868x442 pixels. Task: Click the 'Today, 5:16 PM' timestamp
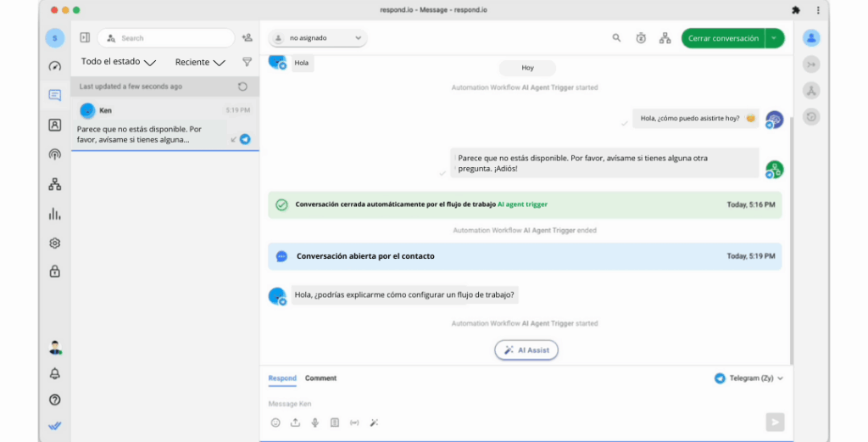pyautogui.click(x=751, y=204)
